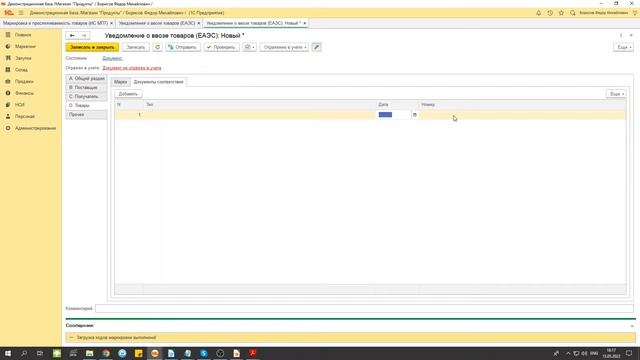Screen dimensions: 640x360
Task: Open the print dropdown button in toolbar
Action: [x=249, y=47]
